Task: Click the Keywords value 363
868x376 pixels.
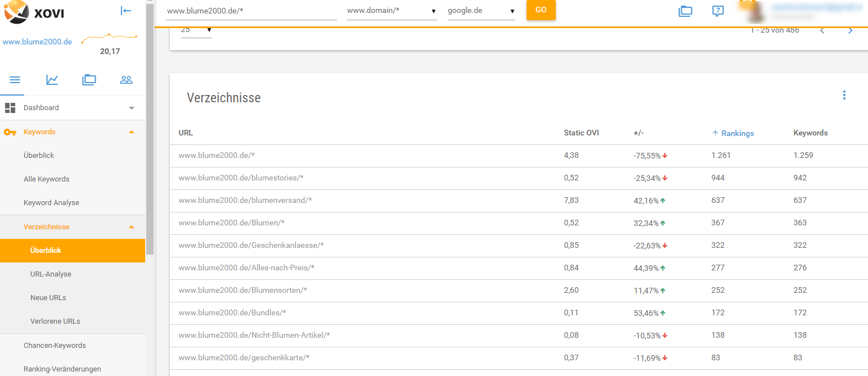Action: (800, 223)
